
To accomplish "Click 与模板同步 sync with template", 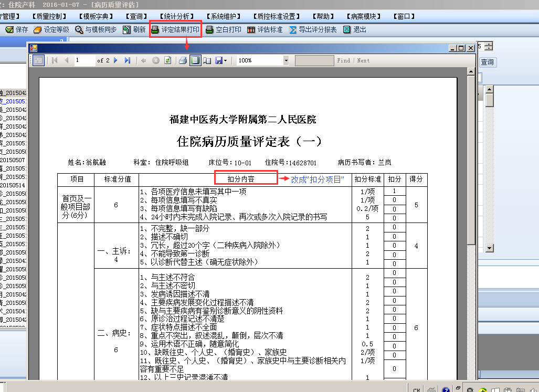I will [96, 30].
